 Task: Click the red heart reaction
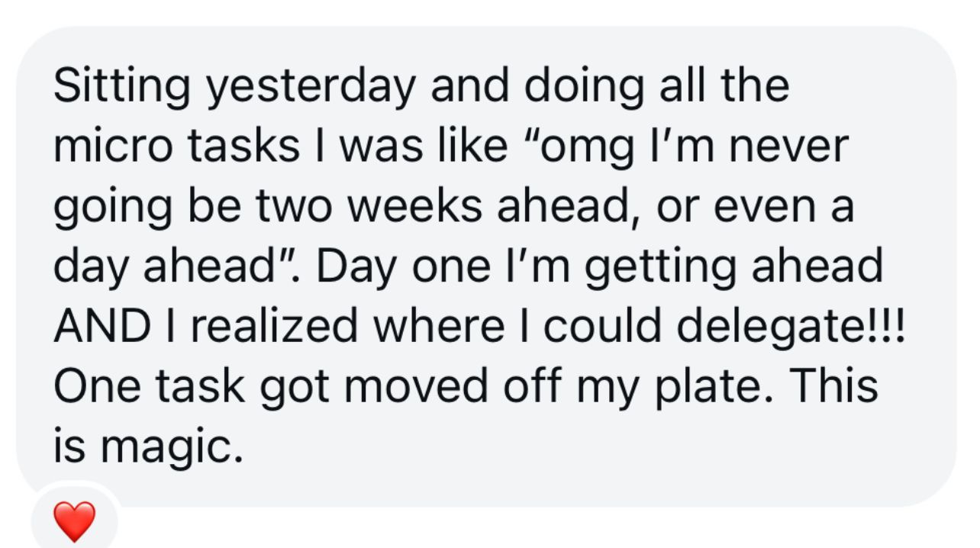pyautogui.click(x=75, y=521)
